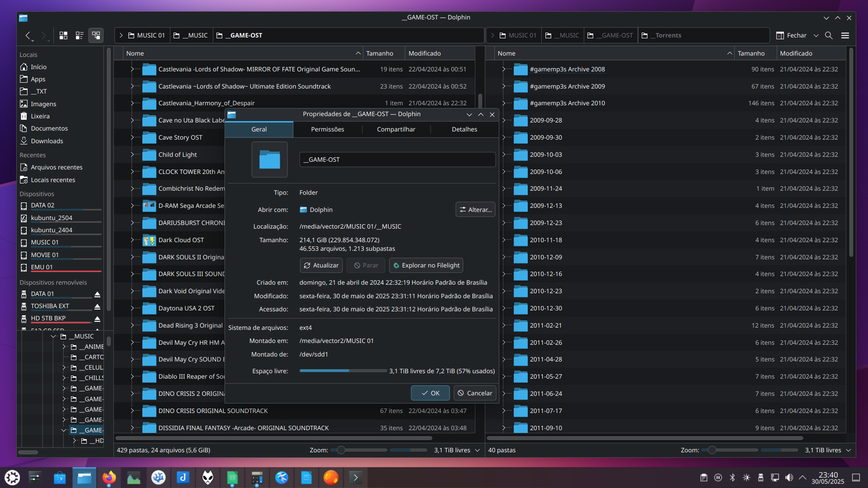Sort left pane by Tamanho column
This screenshot has width=868, height=488.
[384, 53]
